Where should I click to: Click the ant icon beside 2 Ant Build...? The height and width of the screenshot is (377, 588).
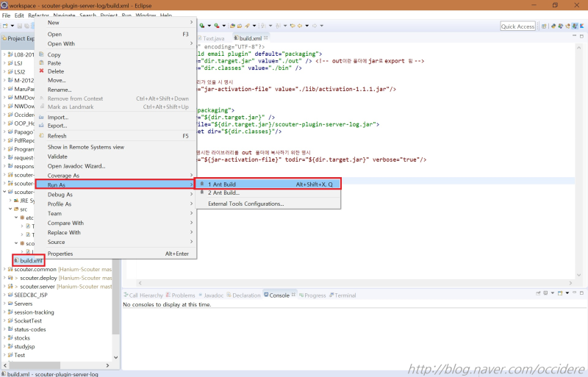(x=202, y=192)
